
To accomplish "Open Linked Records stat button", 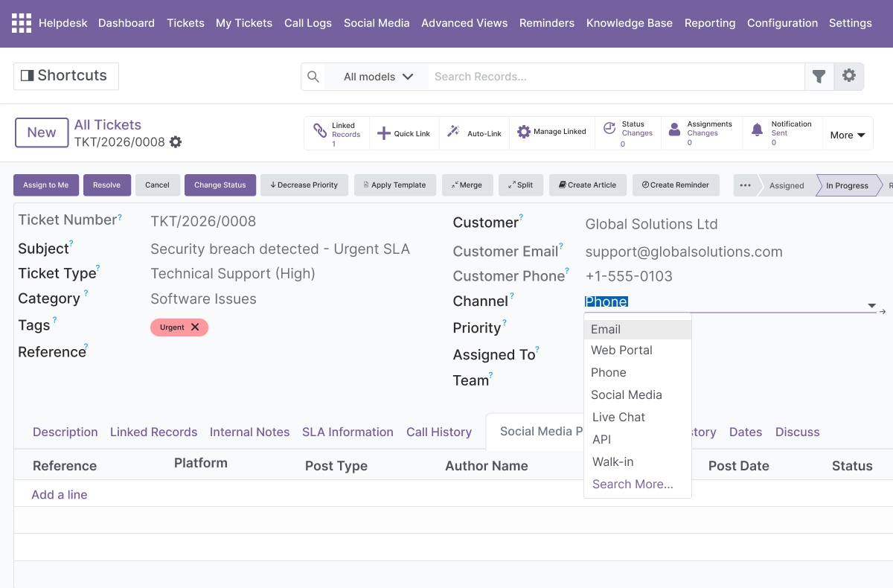I will [x=337, y=133].
